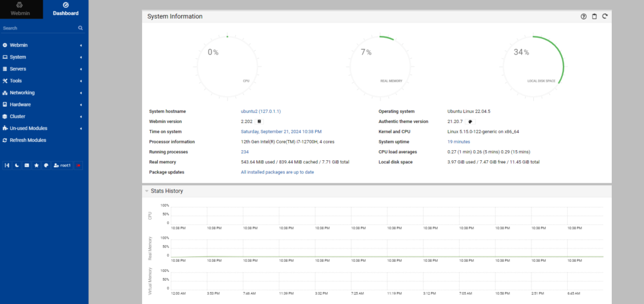Screen dimensions: 644x304
Task: Click the Real Memory 7% gauge
Action: 380,67
